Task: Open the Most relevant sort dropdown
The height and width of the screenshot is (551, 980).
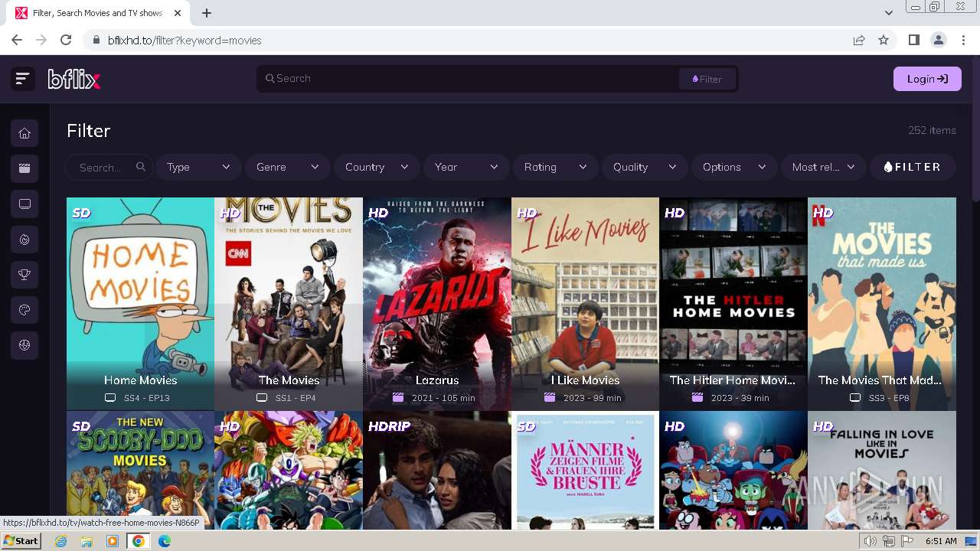Action: tap(824, 167)
